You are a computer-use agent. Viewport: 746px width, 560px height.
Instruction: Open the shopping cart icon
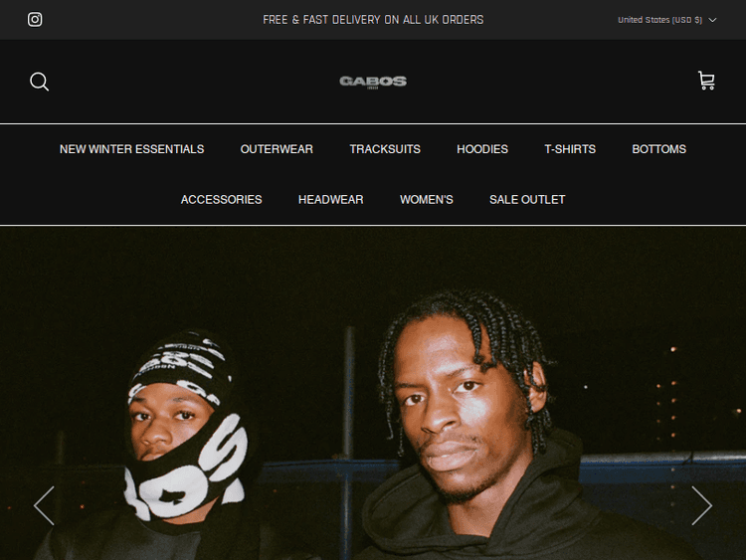pyautogui.click(x=706, y=81)
